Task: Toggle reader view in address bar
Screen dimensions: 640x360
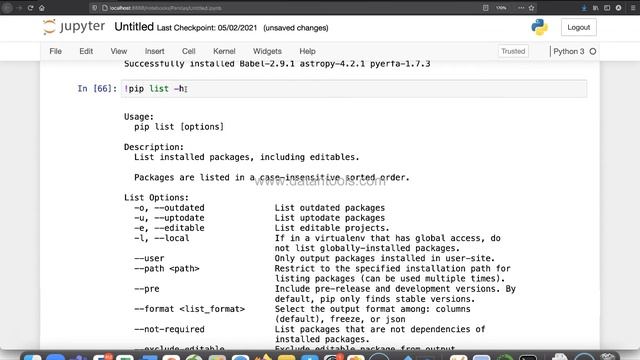Action: click(x=485, y=8)
